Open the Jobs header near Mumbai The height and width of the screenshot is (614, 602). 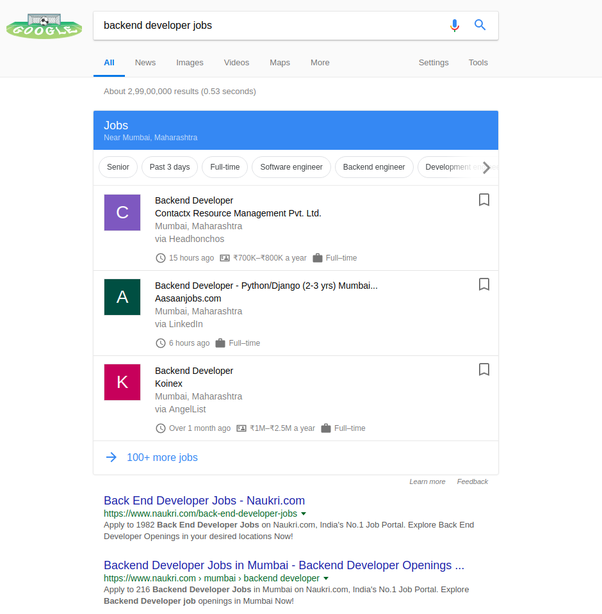pyautogui.click(x=296, y=130)
